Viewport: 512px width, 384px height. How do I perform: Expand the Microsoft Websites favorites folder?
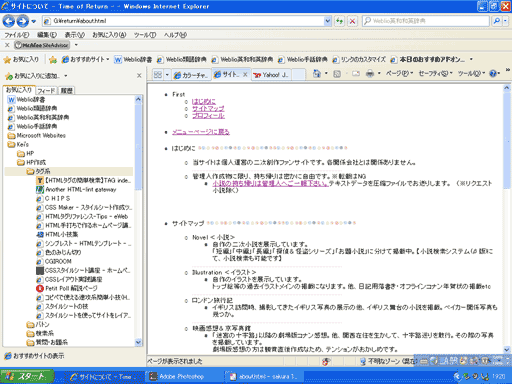[x=37, y=135]
